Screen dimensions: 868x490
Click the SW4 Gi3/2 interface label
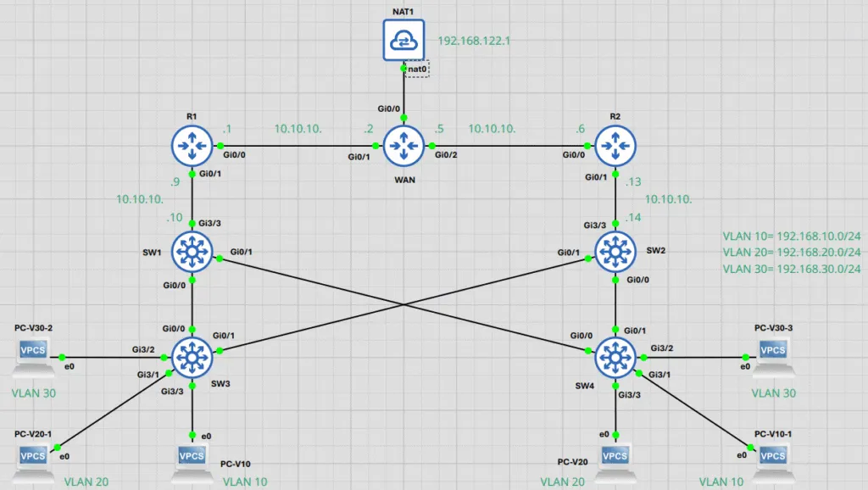[662, 348]
